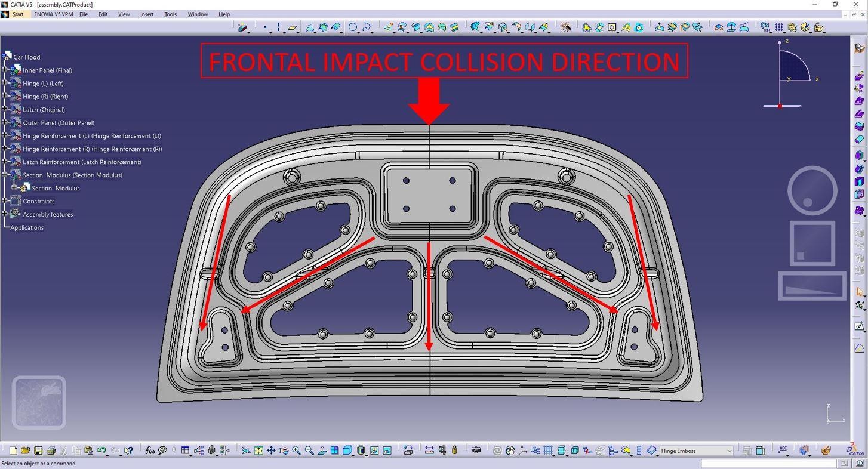Open the Hinge Emboss dropdown
Viewport: 868px width, 469px height.
(729, 451)
